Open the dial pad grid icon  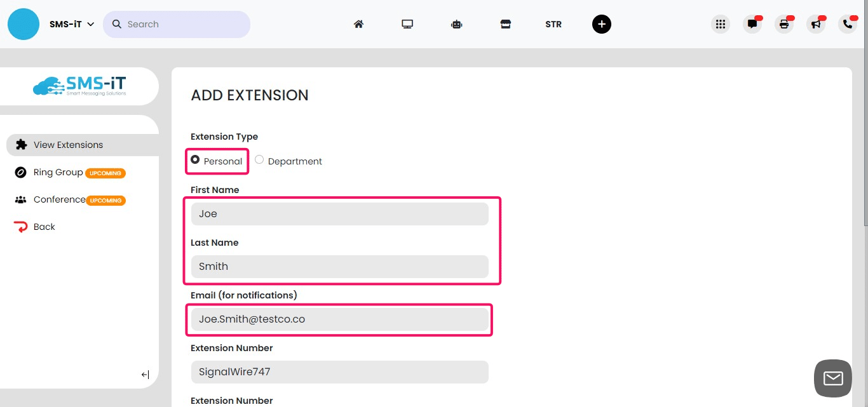[x=720, y=23]
